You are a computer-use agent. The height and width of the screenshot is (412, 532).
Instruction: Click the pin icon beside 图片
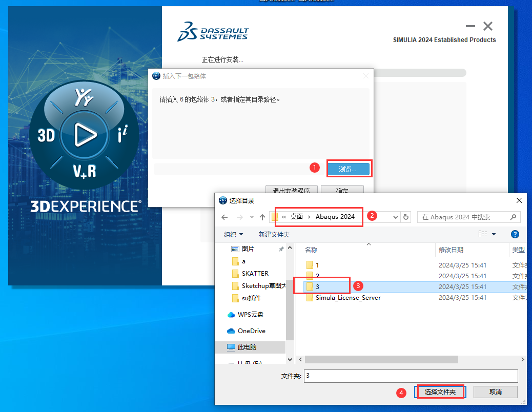[x=281, y=249]
